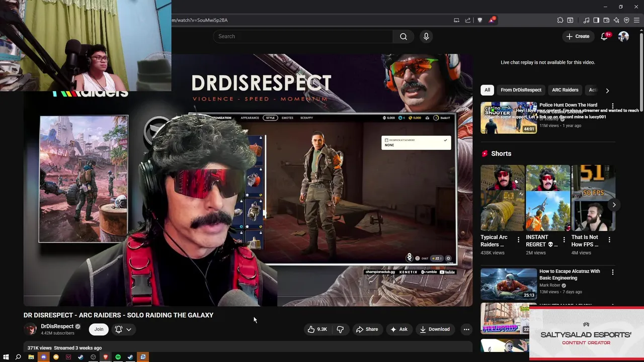The image size is (644, 362).
Task: Open the Brave playlist music note icon
Action: coord(586,20)
